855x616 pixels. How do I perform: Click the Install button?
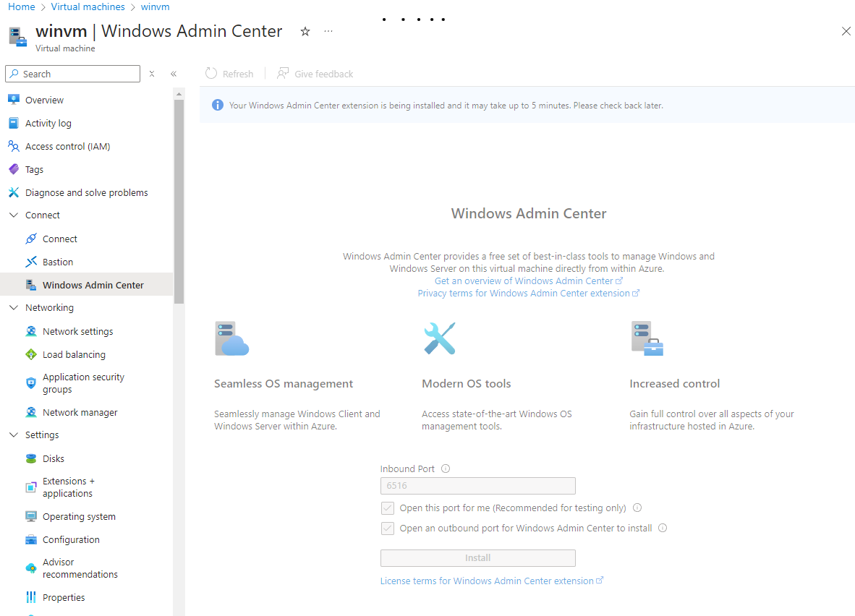[x=477, y=557]
